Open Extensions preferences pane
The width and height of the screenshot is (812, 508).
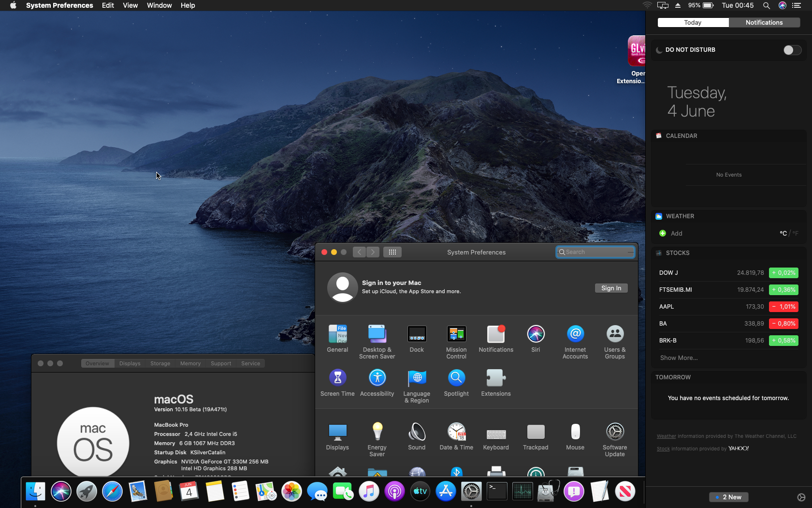(x=496, y=382)
